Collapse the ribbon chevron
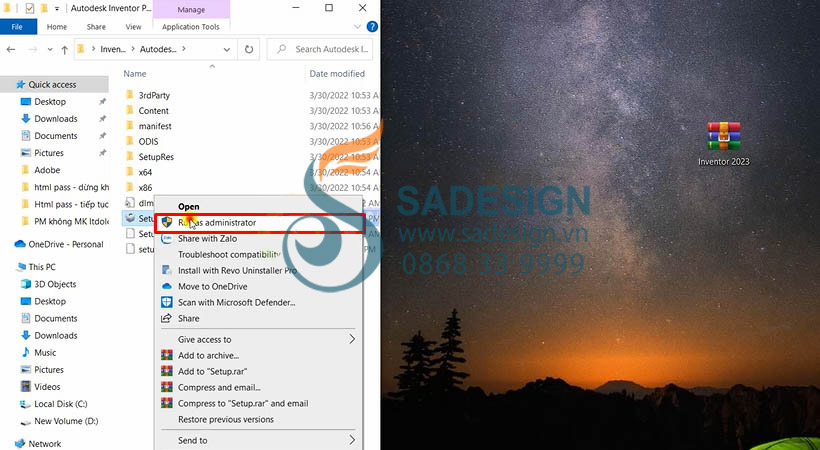 click(x=357, y=27)
